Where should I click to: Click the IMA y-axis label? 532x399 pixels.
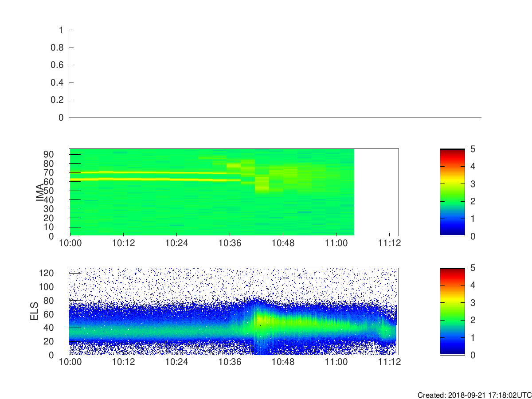[40, 192]
